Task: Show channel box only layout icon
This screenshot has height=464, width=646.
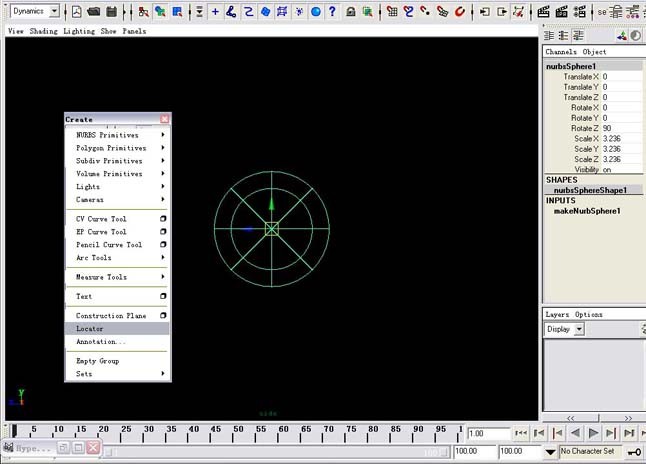Action: [549, 36]
